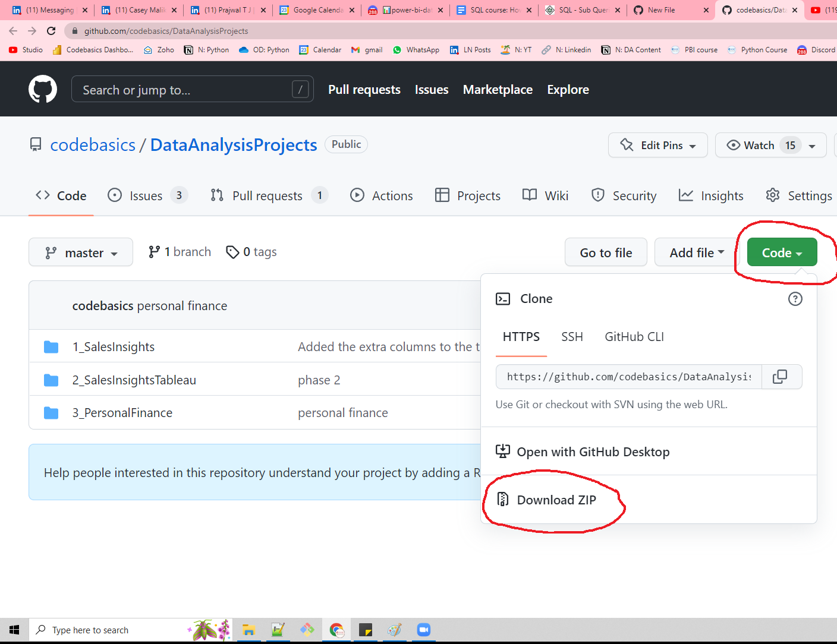The width and height of the screenshot is (837, 644).
Task: Open the Actions tab
Action: click(x=382, y=195)
